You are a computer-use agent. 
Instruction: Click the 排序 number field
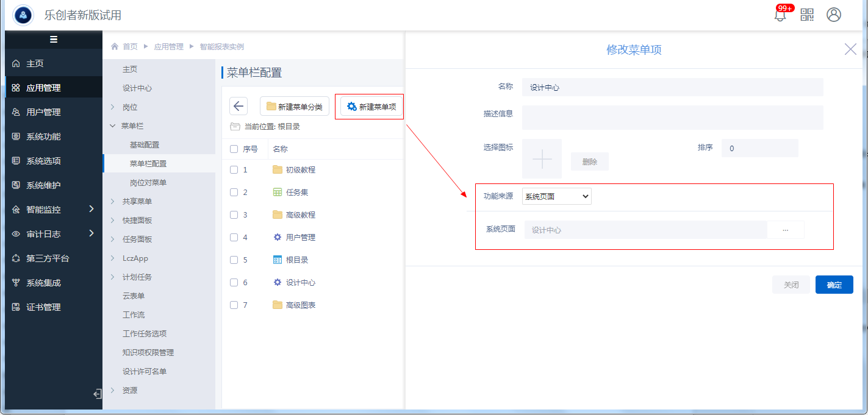click(759, 148)
